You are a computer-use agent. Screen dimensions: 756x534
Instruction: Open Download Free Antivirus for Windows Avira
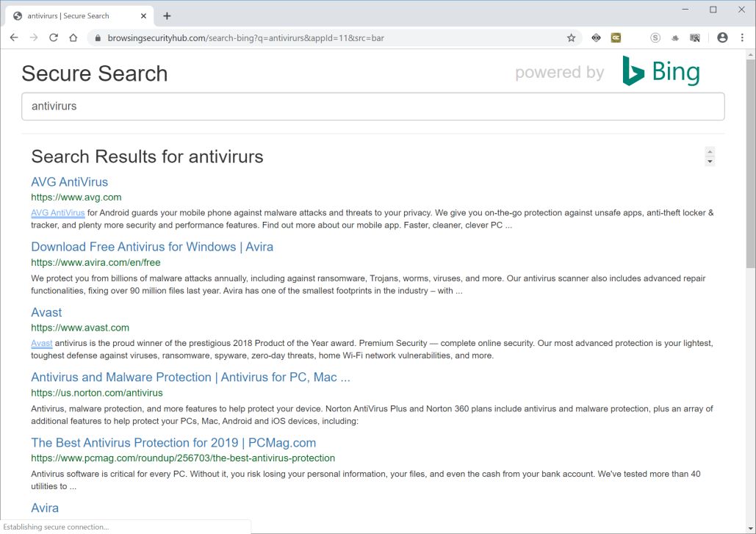click(152, 247)
